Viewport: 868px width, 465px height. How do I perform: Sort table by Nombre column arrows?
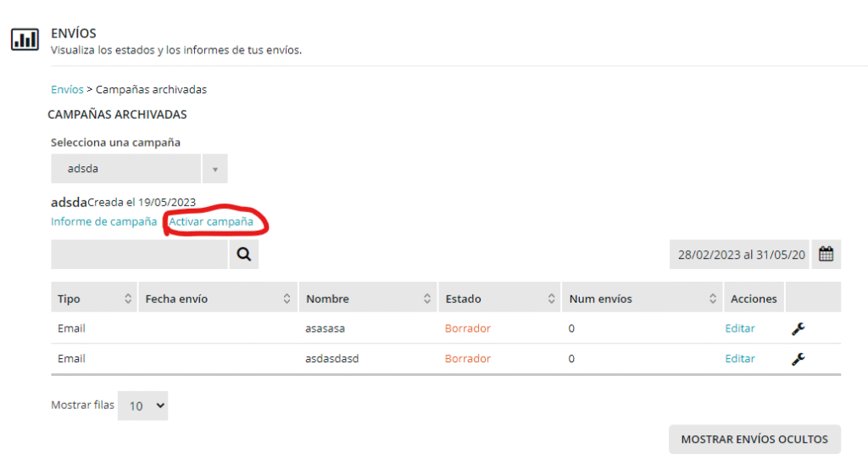click(x=426, y=299)
